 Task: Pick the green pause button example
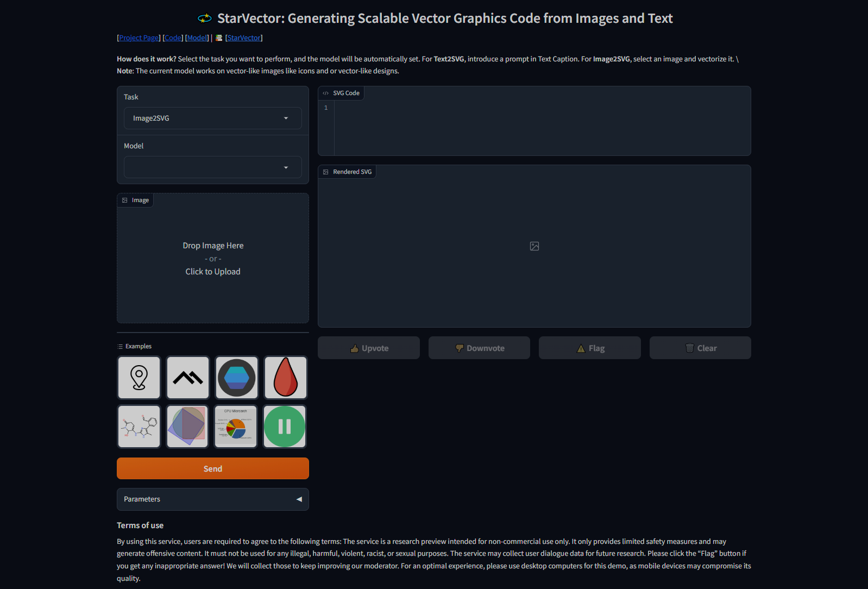point(286,427)
